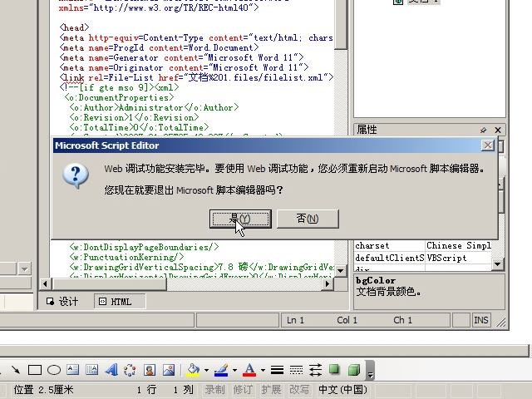Decline exit with the 否(N) button
The height and width of the screenshot is (399, 532).
coord(308,219)
